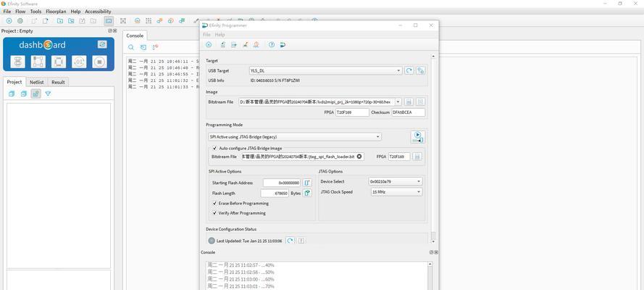The image size is (644, 290).
Task: Open the Tools menu
Action: tap(35, 12)
